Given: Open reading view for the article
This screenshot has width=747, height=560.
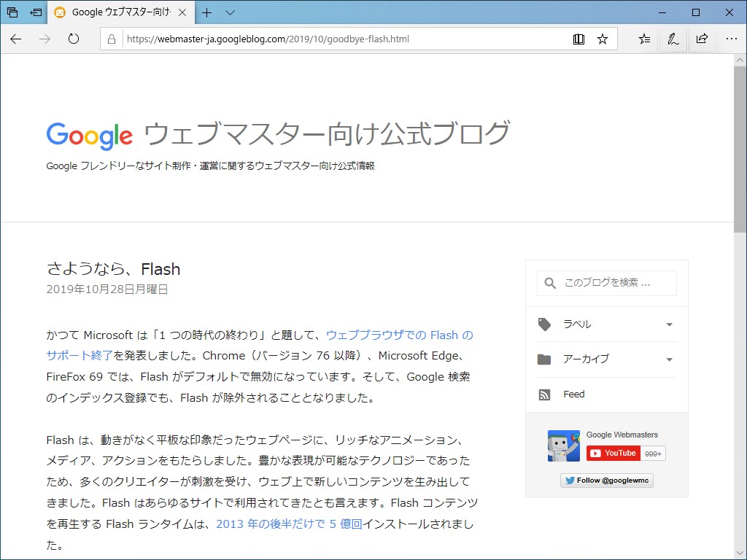Looking at the screenshot, I should [x=578, y=39].
